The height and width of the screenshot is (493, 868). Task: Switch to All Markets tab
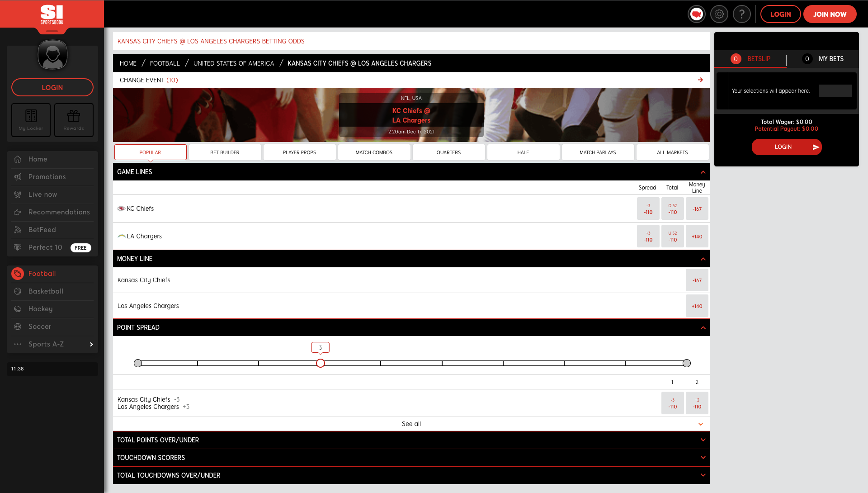[x=672, y=152]
